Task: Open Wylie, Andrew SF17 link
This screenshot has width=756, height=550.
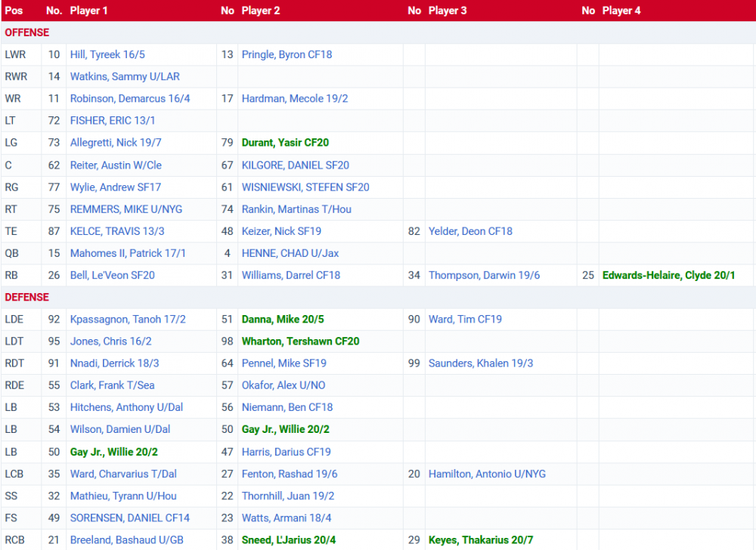Action: [116, 187]
